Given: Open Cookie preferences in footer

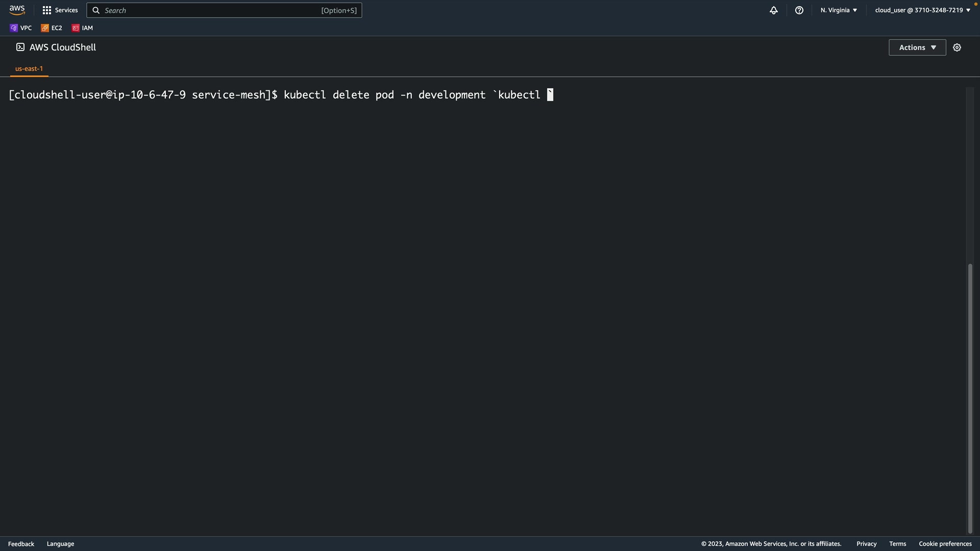Looking at the screenshot, I should 945,544.
